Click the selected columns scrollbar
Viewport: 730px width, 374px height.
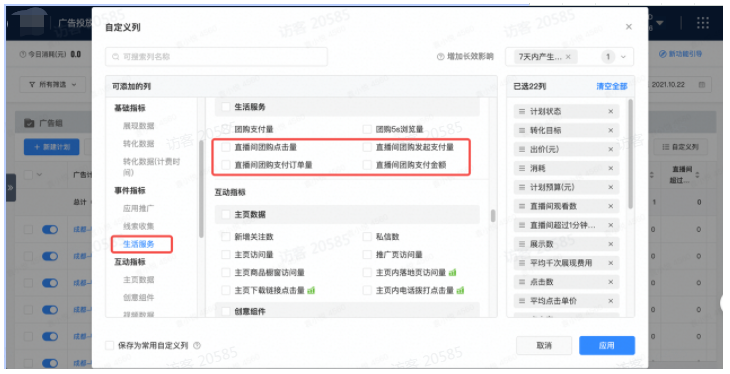(x=630, y=154)
